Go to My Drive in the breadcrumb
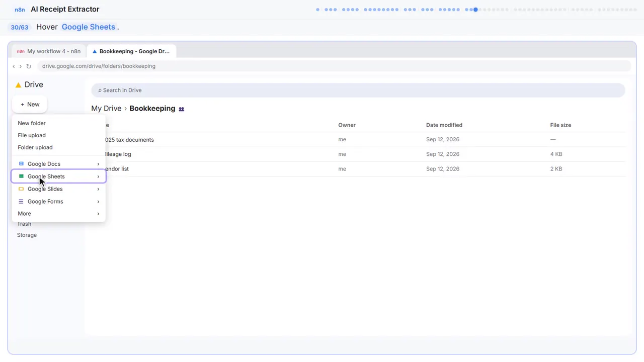The height and width of the screenshot is (362, 644). 106,109
